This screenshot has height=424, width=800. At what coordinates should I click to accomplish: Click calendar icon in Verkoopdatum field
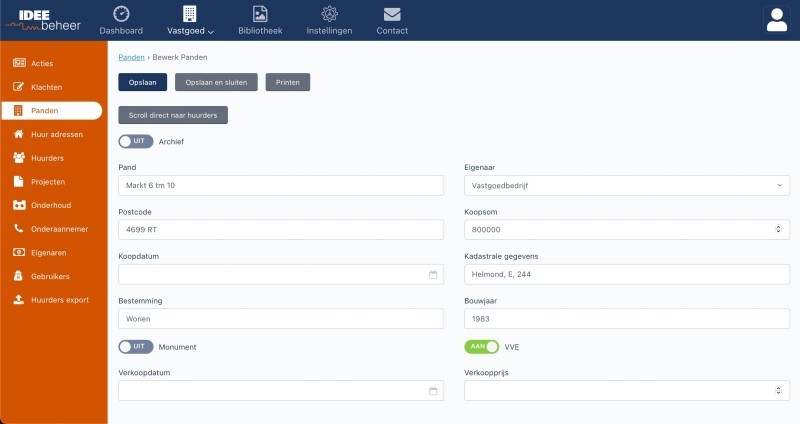(x=433, y=391)
